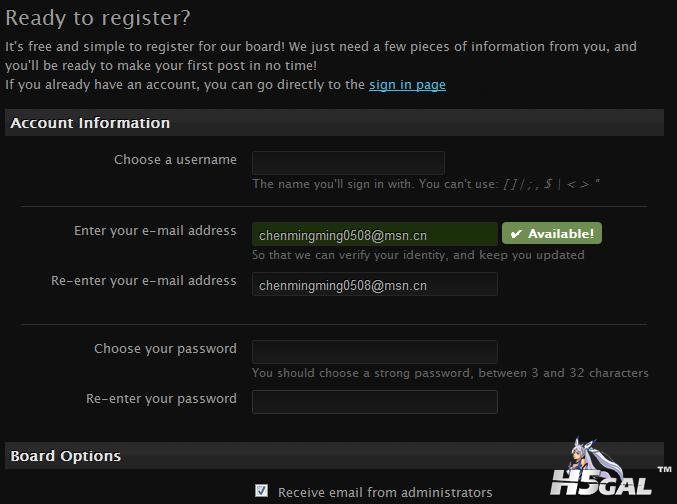Select the Re-enter e-mail address field

375,284
